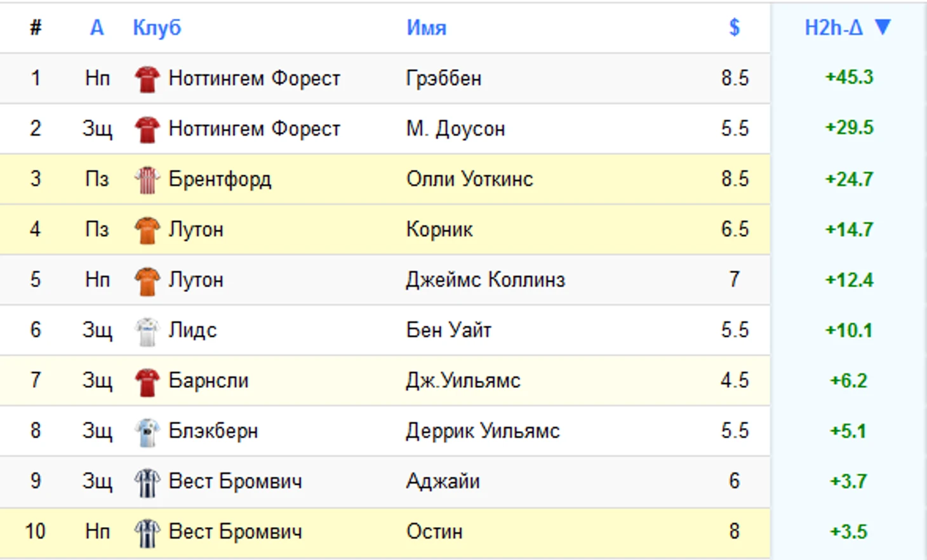This screenshot has height=560, width=927.
Task: Sort the table by the $ column
Action: tap(735, 27)
